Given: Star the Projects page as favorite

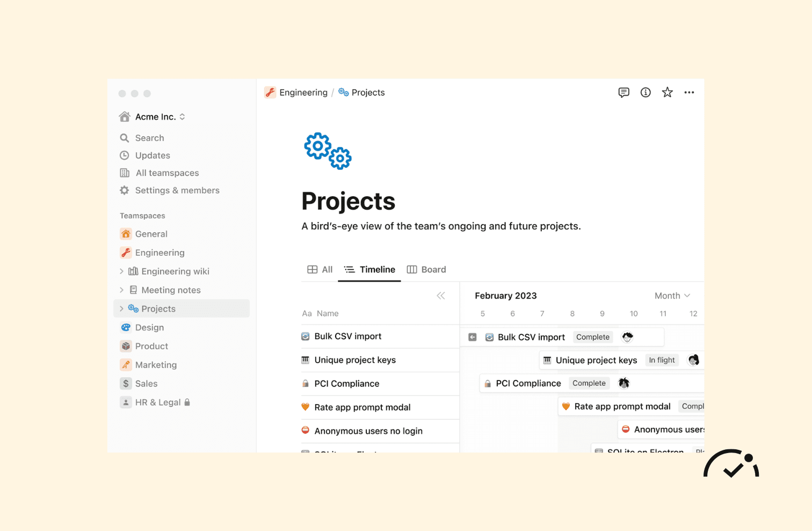Looking at the screenshot, I should coord(668,92).
